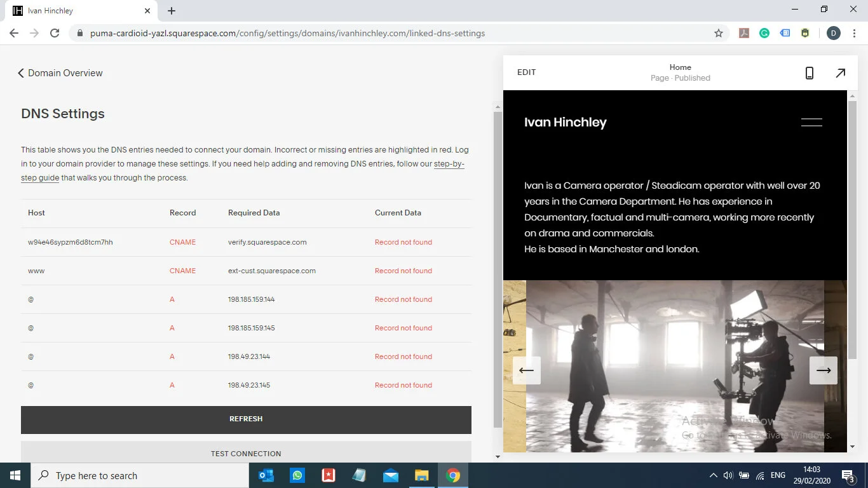Open a new browser tab
Image resolution: width=868 pixels, height=488 pixels.
[x=172, y=11]
